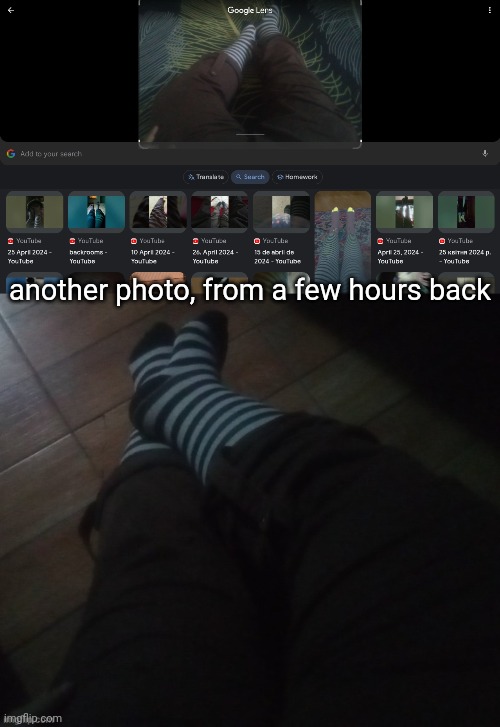Viewport: 500px width, 727px height.
Task: Open the '26. April 2024 - YouTube' result title
Action: 215,256
